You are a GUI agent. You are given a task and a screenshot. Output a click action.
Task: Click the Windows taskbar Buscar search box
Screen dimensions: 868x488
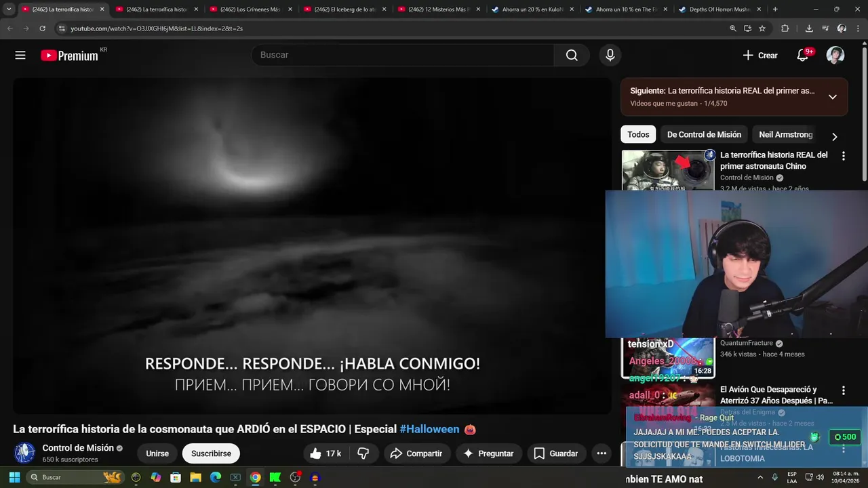click(75, 477)
